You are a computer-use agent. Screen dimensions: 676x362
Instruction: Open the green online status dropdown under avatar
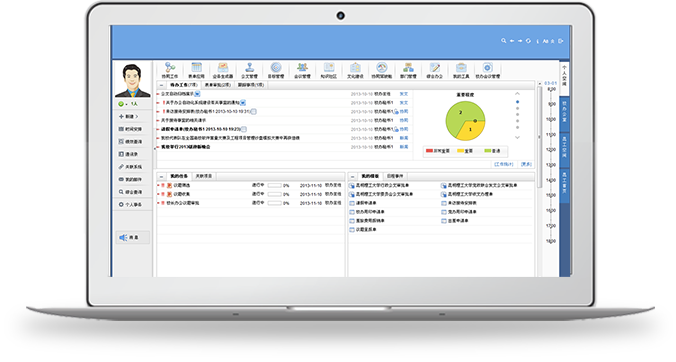[122, 104]
